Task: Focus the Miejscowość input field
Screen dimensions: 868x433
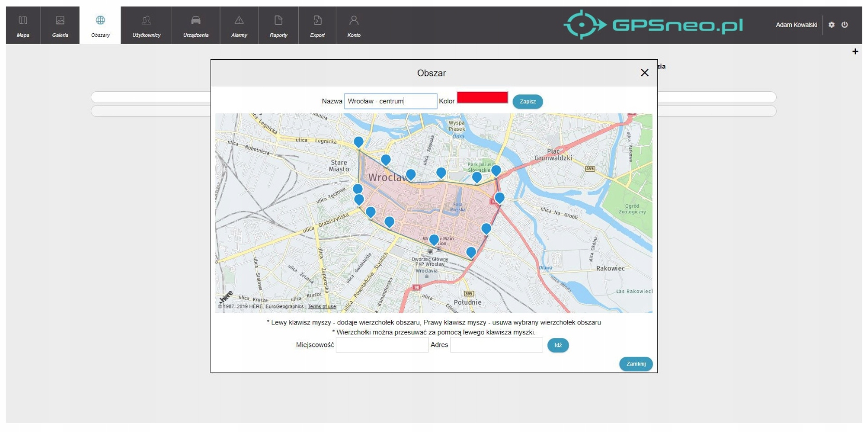Action: click(x=382, y=345)
